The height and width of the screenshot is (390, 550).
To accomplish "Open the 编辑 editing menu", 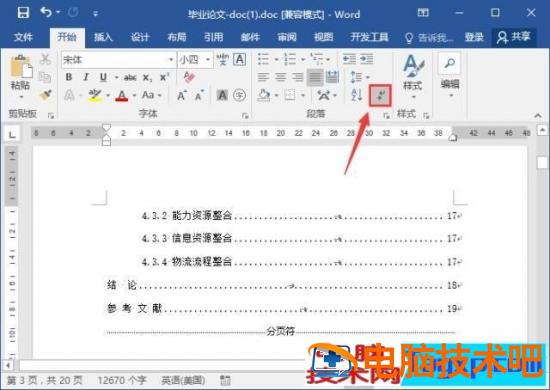I will click(450, 75).
